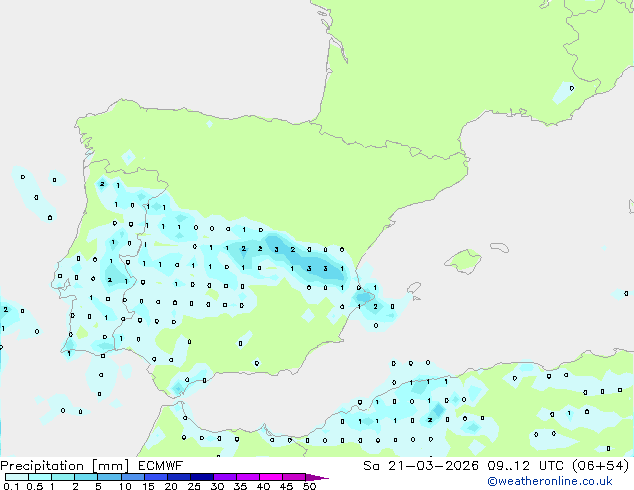Click the 09..12 UTC time text

tap(526, 466)
